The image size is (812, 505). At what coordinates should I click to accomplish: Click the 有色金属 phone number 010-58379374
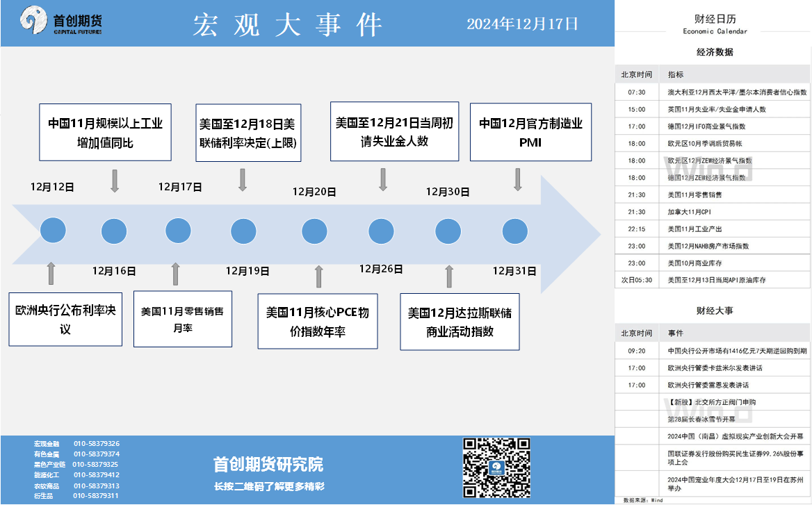coord(97,454)
